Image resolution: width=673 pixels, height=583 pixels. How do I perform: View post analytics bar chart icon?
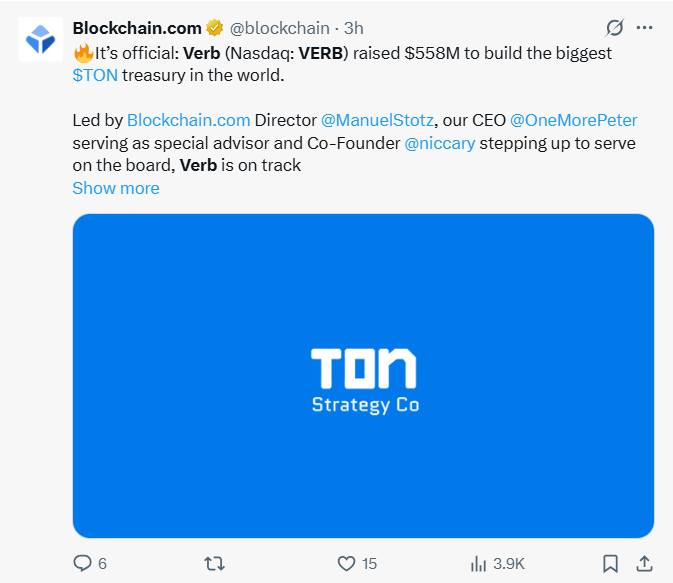point(478,564)
